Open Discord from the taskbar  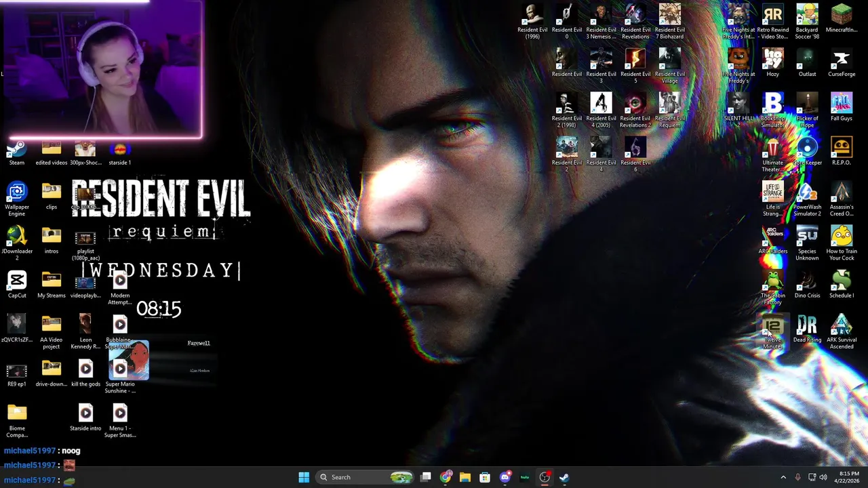pyautogui.click(x=505, y=477)
